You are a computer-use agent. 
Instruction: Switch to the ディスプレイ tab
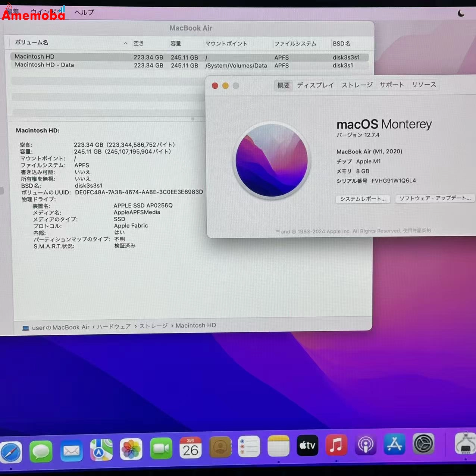coord(315,85)
